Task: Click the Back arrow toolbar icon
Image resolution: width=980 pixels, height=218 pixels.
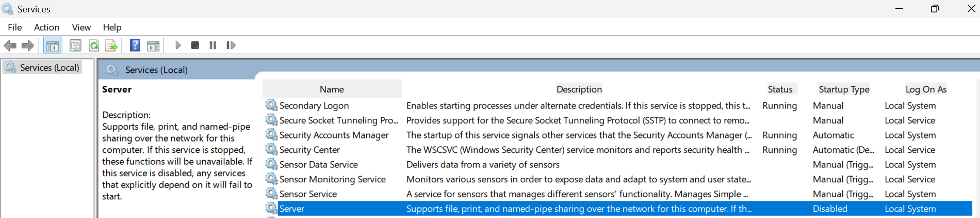Action: (x=10, y=45)
